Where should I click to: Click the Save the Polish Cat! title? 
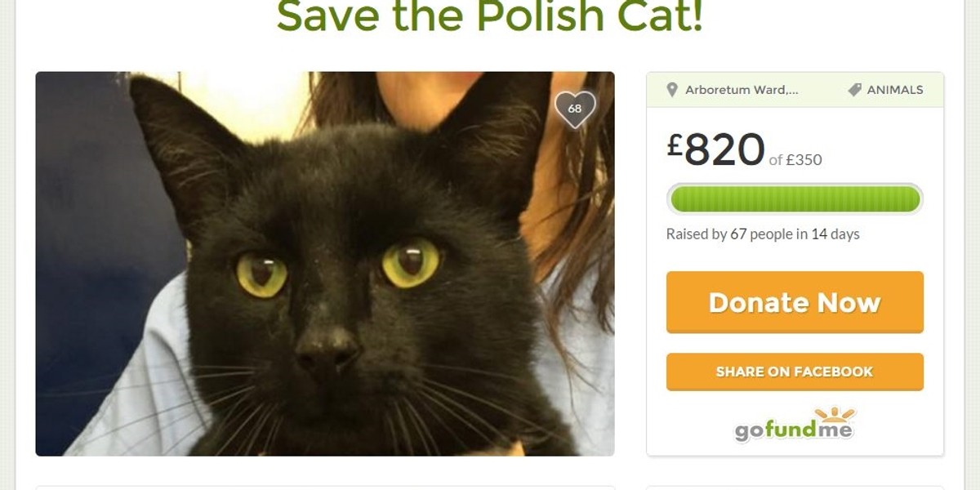(490, 16)
